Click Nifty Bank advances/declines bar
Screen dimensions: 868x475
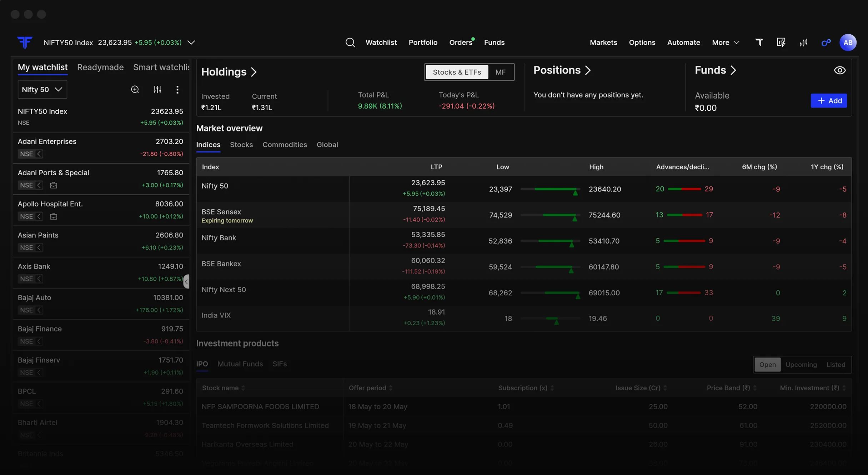coord(684,241)
